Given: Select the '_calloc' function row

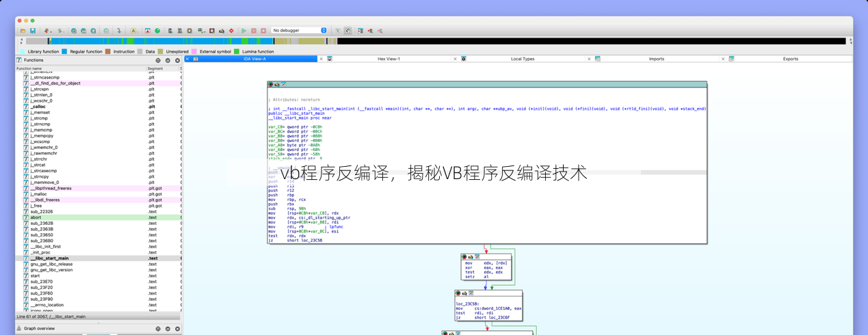Looking at the screenshot, I should [98, 107].
